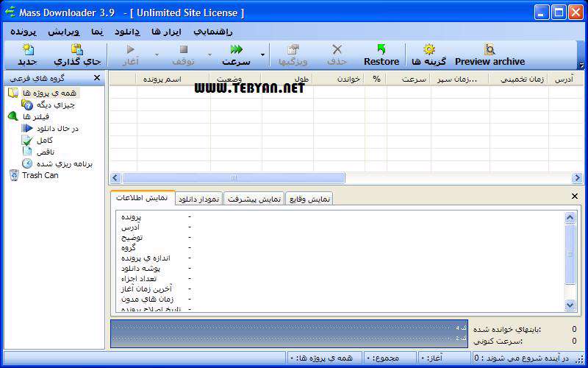Sort by طول column header
The height and width of the screenshot is (368, 588).
(x=287, y=79)
